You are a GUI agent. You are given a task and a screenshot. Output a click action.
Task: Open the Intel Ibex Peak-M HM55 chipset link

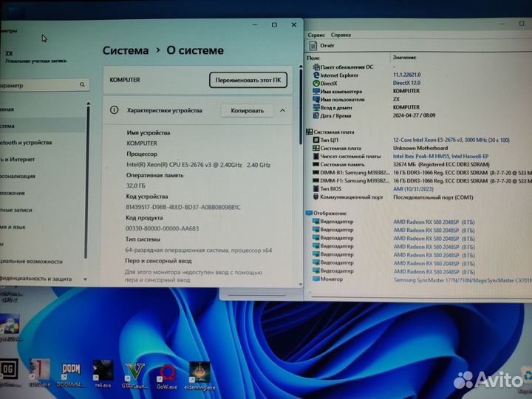pos(440,156)
